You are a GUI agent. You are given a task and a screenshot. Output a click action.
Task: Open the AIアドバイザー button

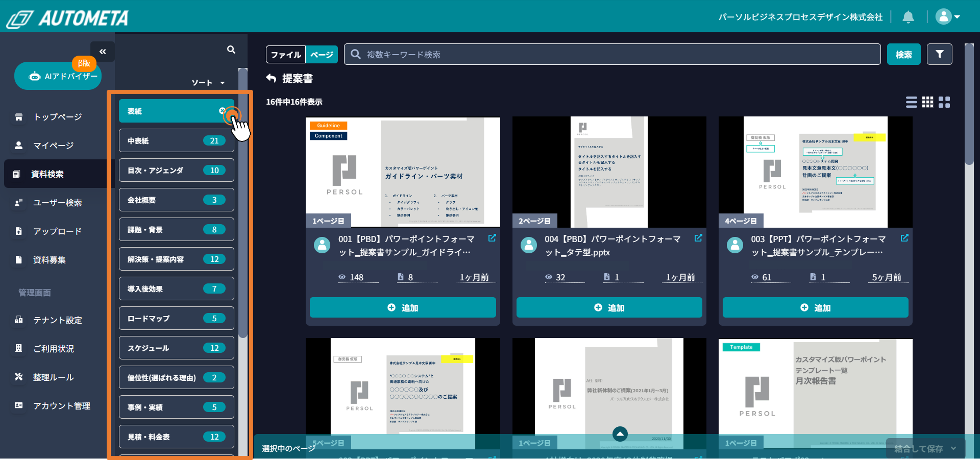pos(58,76)
